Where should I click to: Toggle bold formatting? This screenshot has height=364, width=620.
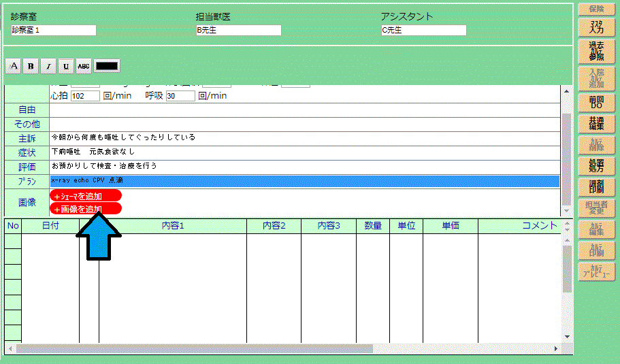[31, 66]
